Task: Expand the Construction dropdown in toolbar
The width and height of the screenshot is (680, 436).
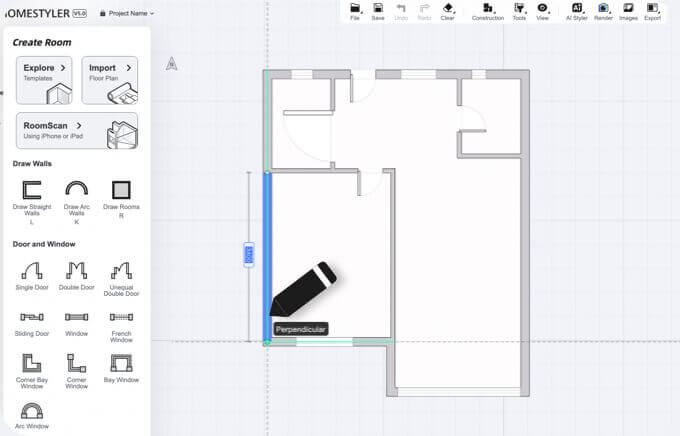Action: pos(488,11)
